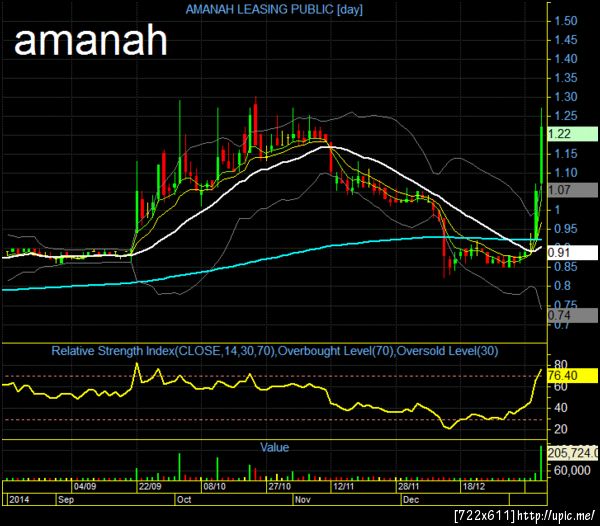
Task: Click the Oct month label
Action: (184, 499)
